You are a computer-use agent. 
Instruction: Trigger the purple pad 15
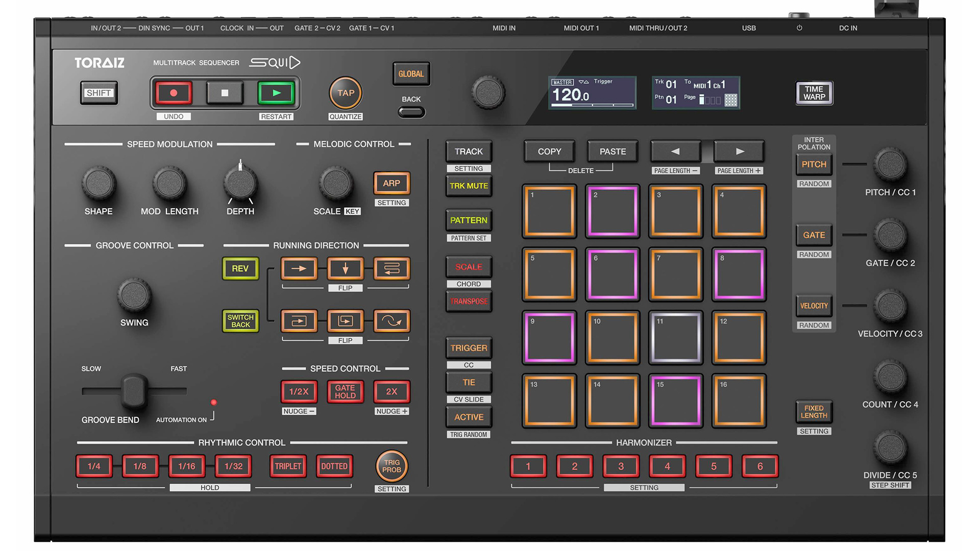pos(676,401)
